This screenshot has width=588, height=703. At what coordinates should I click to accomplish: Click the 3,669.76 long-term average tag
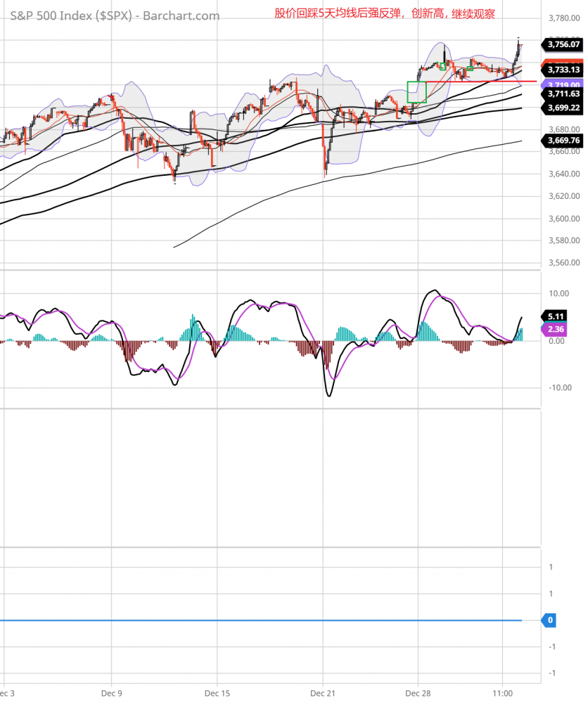tap(563, 141)
